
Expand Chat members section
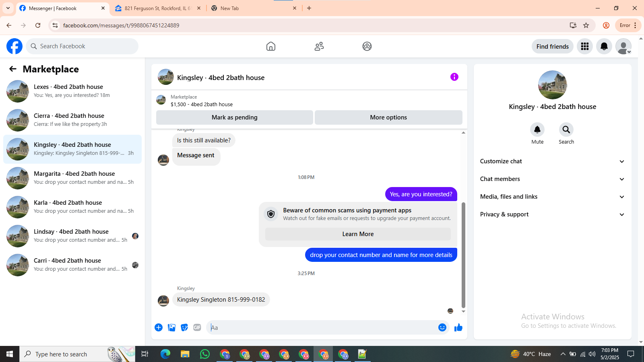pos(552,179)
